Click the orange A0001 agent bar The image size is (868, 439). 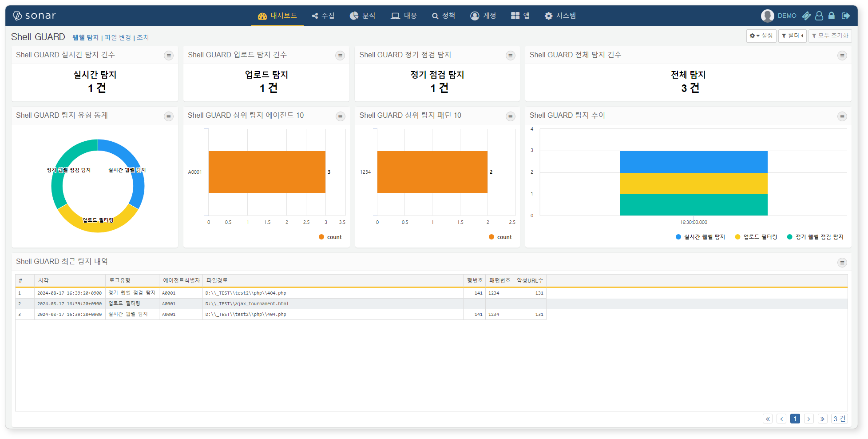(x=267, y=172)
